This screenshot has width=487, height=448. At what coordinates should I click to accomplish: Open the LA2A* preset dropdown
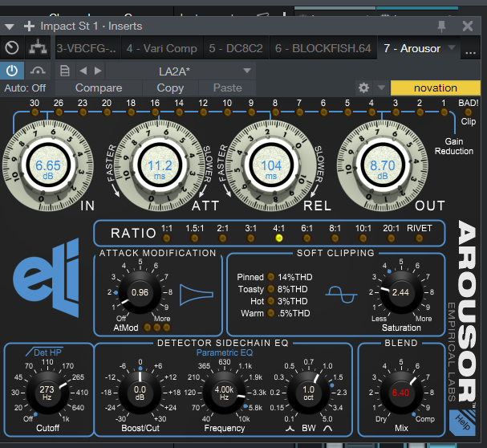(x=181, y=71)
